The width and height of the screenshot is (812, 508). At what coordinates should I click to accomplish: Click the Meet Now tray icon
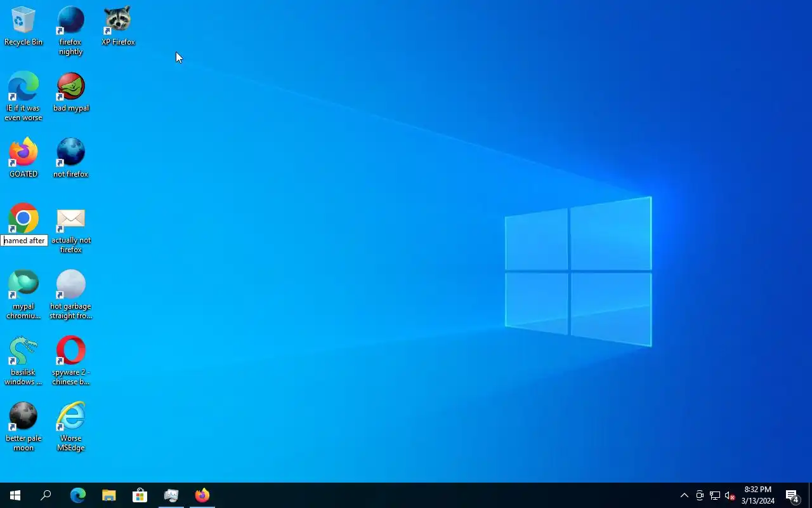pyautogui.click(x=700, y=495)
